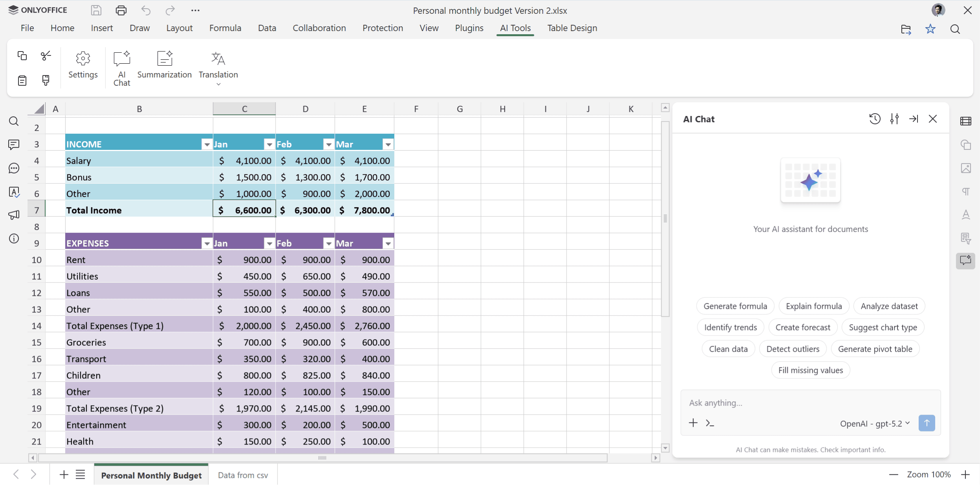Switch to the Table Design tab
The height and width of the screenshot is (485, 980).
click(x=572, y=28)
